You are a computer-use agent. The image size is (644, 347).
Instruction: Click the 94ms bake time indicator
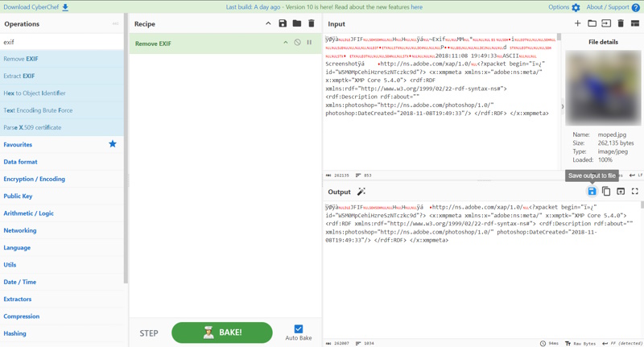point(549,343)
